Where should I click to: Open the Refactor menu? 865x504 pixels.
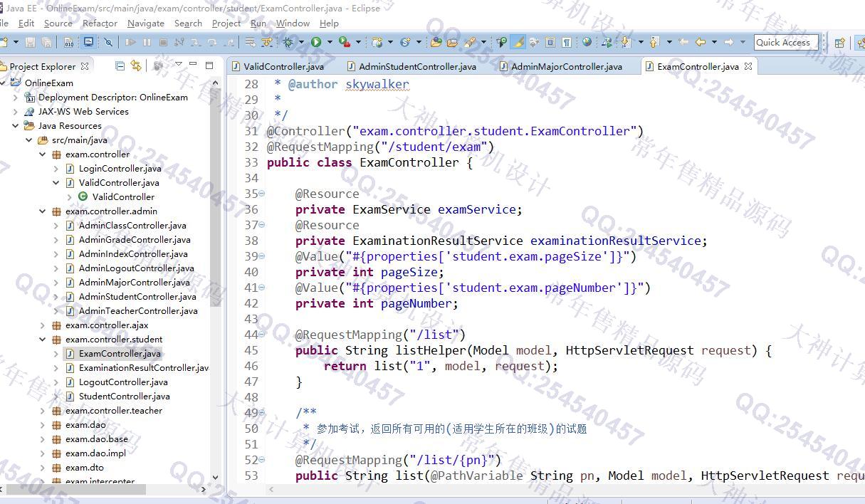tap(100, 23)
